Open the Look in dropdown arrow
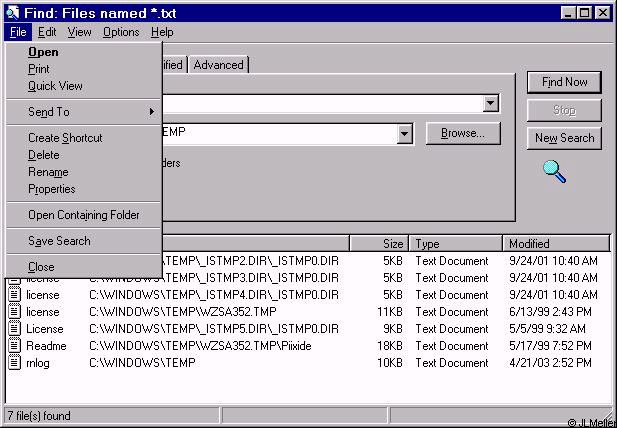Viewport: 617px width, 428px height. [404, 134]
